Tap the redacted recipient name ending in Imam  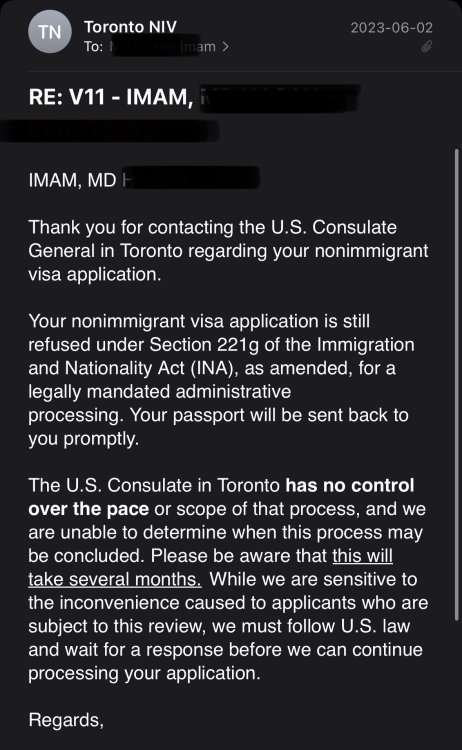pos(163,47)
